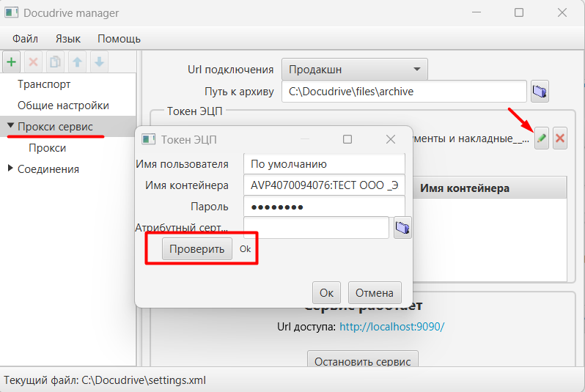
Task: Click the Имя контейнера field in dialog
Action: 324,185
